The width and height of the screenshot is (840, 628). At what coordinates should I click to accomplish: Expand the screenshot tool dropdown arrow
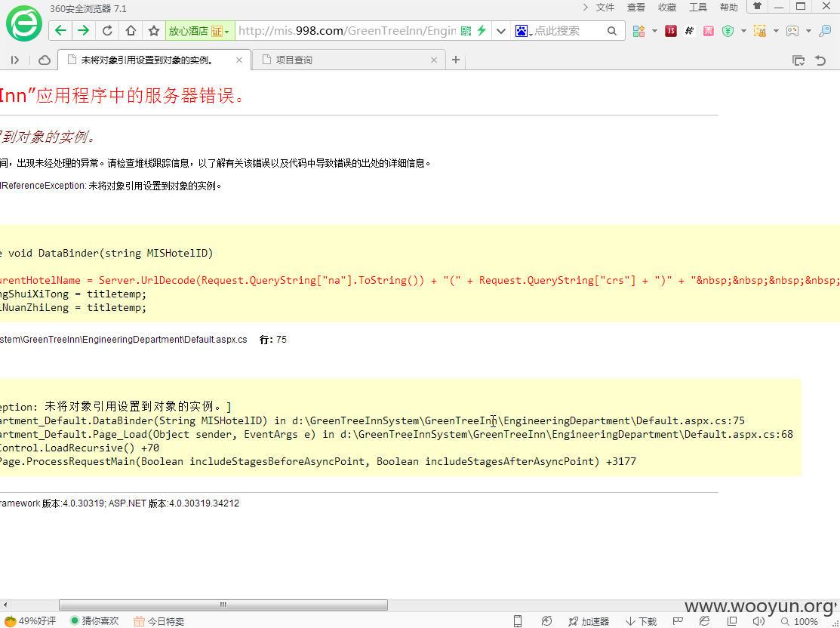click(x=776, y=31)
